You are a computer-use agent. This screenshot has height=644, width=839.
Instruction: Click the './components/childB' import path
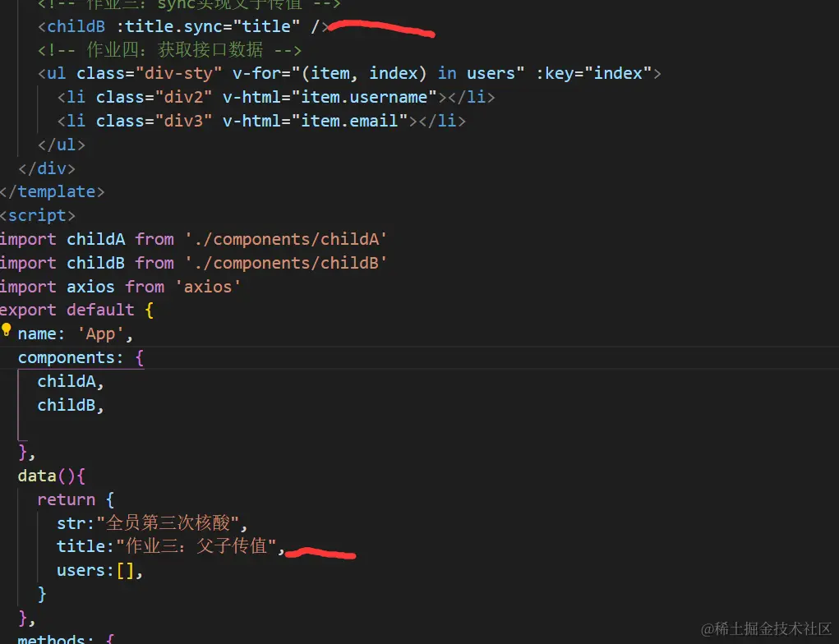pos(286,263)
